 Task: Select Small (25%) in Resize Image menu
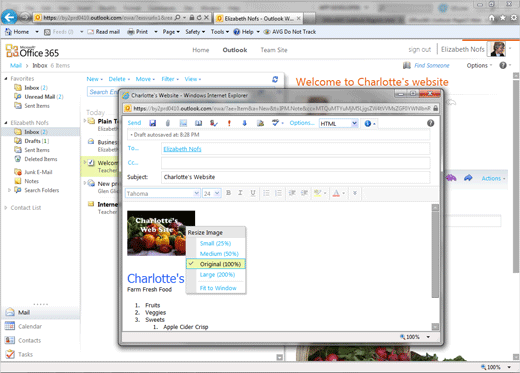point(215,243)
